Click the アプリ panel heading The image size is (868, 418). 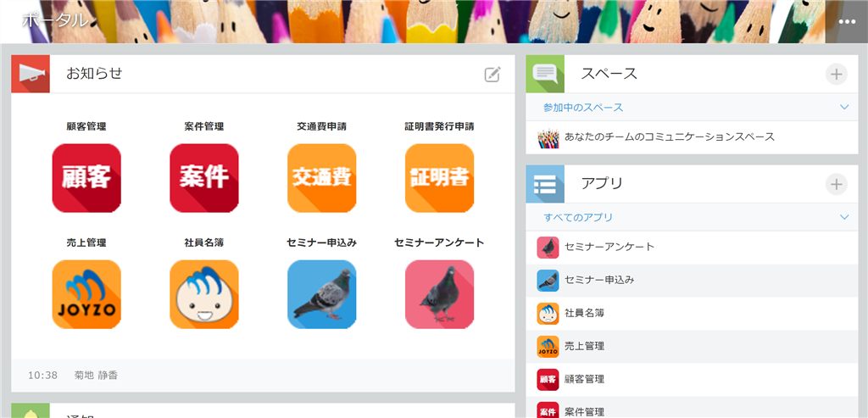tap(602, 184)
